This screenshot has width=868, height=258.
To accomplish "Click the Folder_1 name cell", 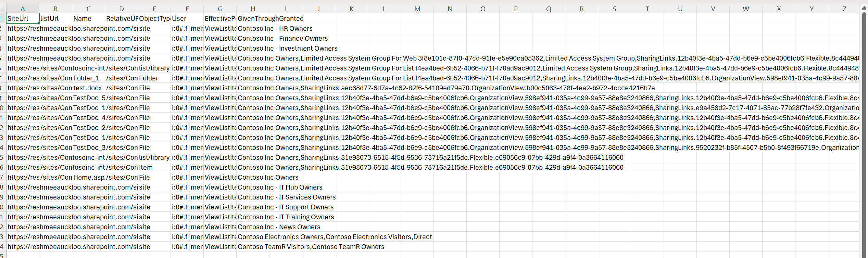I will point(88,78).
